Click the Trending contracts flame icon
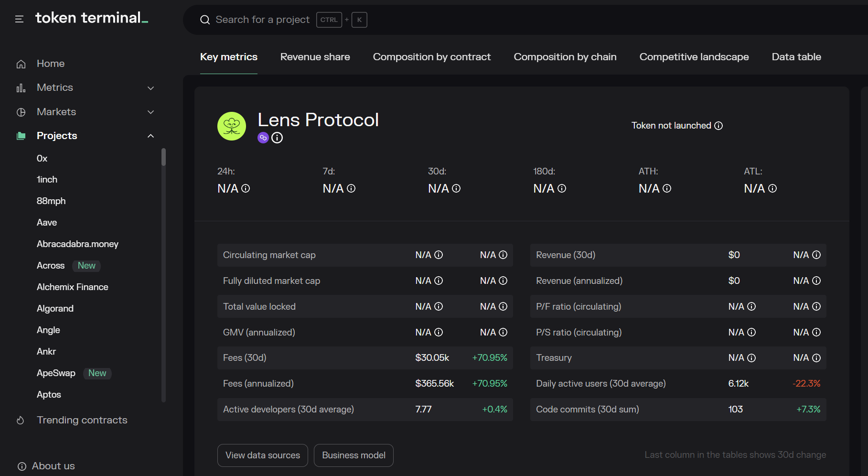 (x=21, y=420)
